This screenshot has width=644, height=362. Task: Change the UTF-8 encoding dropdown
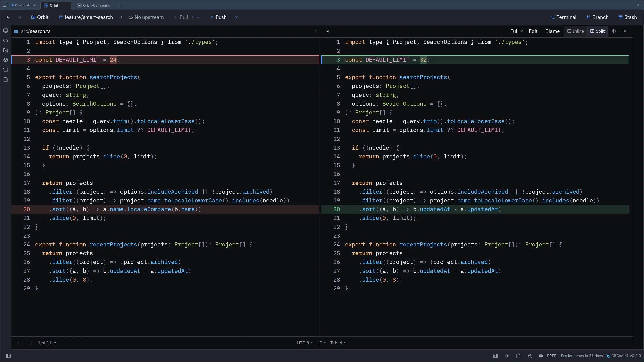[x=305, y=343]
